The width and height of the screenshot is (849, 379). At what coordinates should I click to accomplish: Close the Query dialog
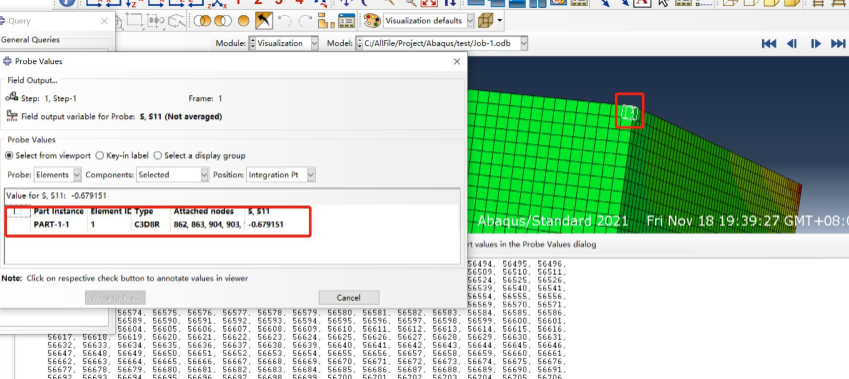(105, 21)
